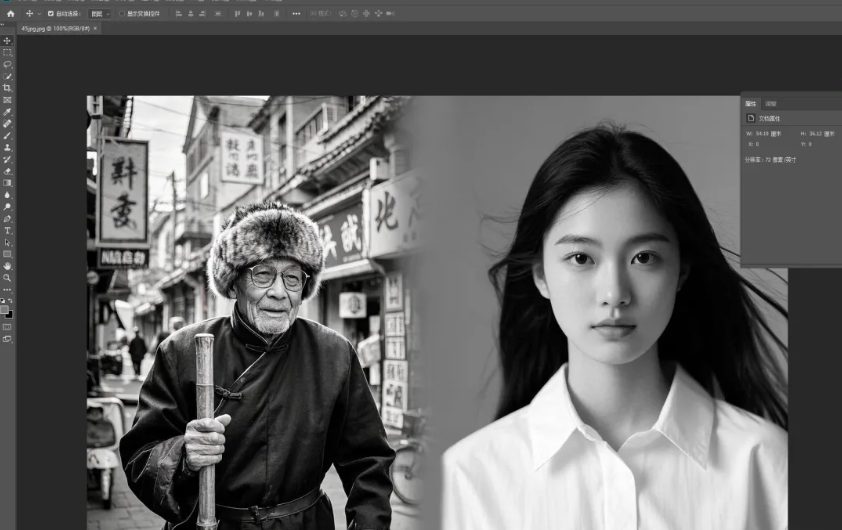Screen dimensions: 842x530
Task: Change screen mode icon at toolbox bottom
Action: tap(7, 339)
